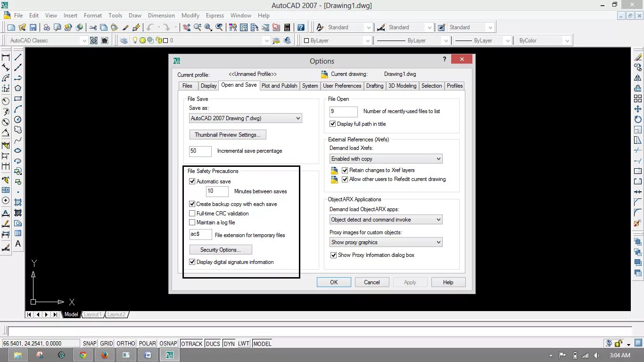The image size is (644, 362).
Task: Open the Demand load Xrefs dropdown
Action: [386, 159]
